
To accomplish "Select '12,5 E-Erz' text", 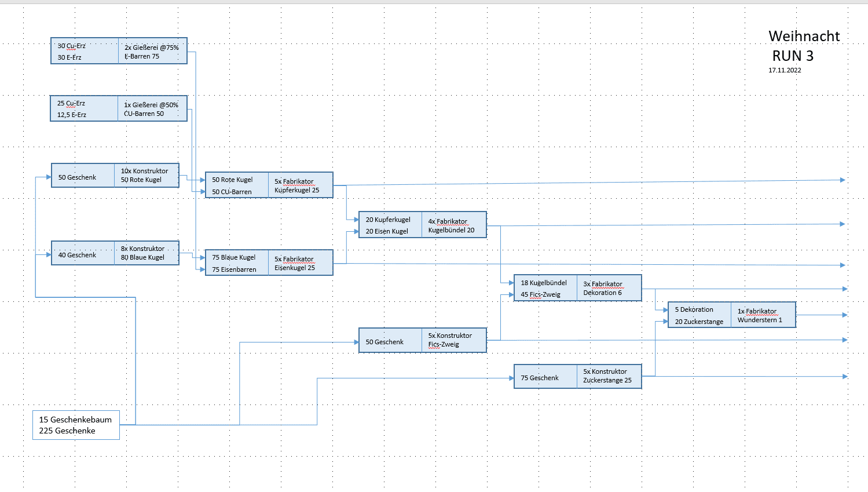I will [x=72, y=115].
